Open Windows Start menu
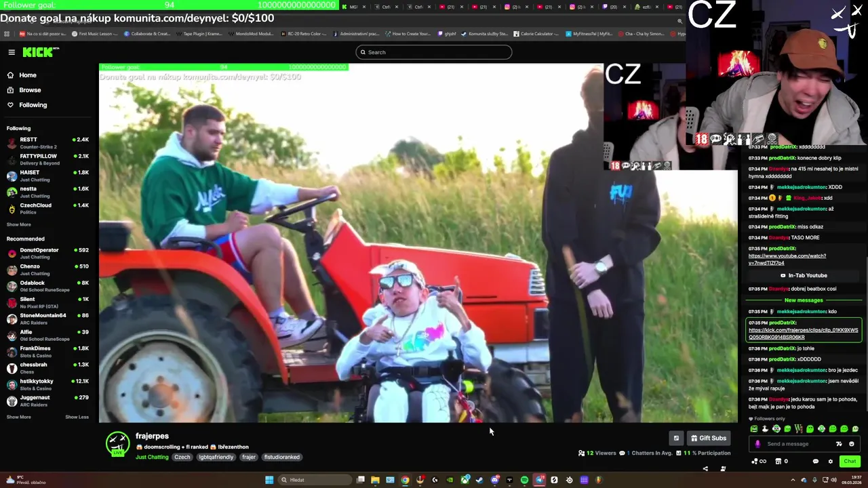Viewport: 868px width, 488px height. (269, 480)
